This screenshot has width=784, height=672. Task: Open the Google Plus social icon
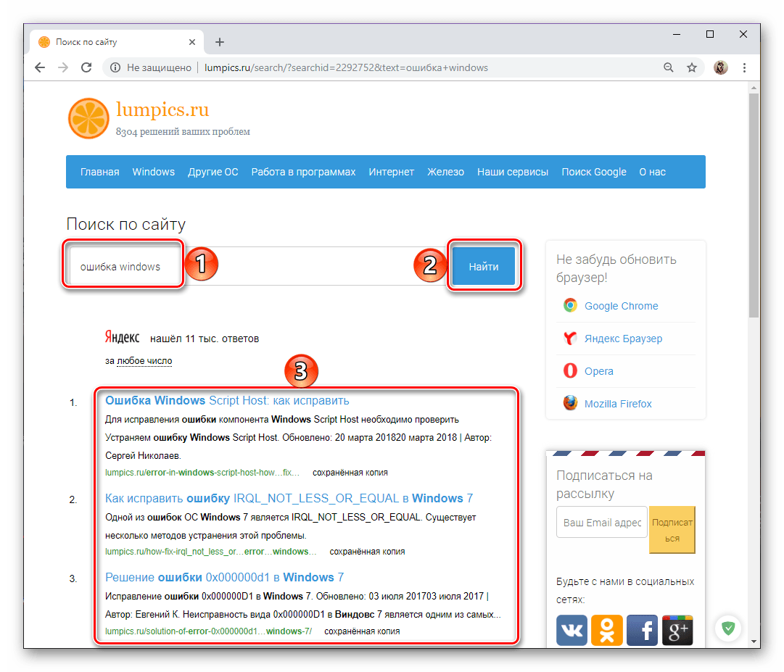tap(677, 629)
